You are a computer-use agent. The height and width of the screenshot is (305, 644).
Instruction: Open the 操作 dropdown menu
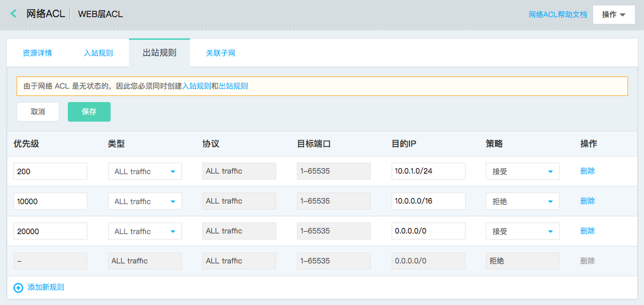614,15
